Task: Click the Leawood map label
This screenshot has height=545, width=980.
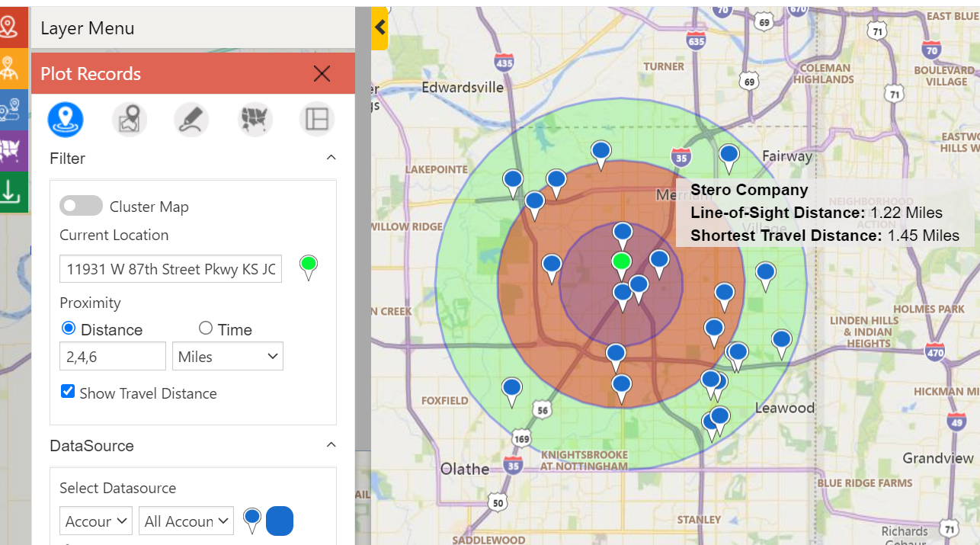Action: pyautogui.click(x=784, y=408)
